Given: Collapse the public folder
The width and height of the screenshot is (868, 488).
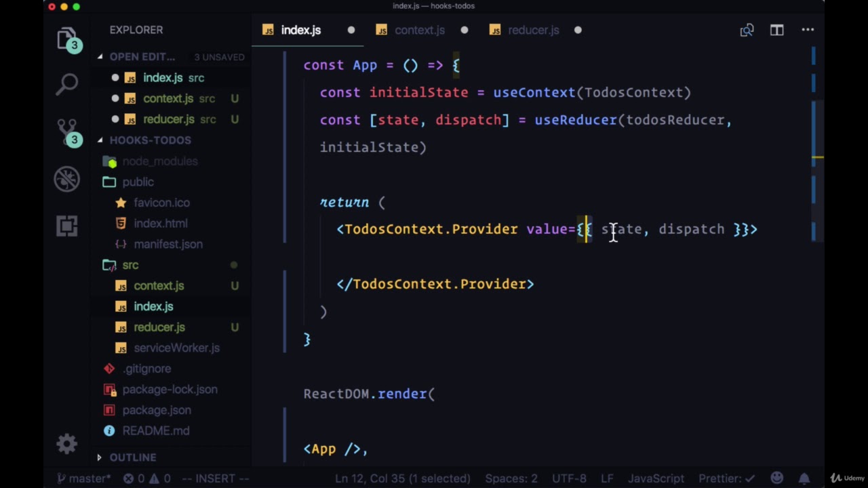Looking at the screenshot, I should (x=138, y=182).
